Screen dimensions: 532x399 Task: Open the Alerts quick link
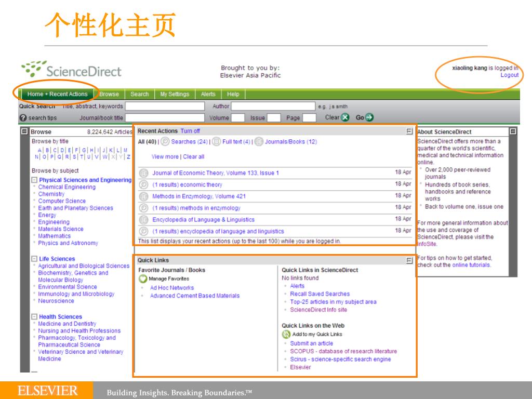click(x=297, y=286)
